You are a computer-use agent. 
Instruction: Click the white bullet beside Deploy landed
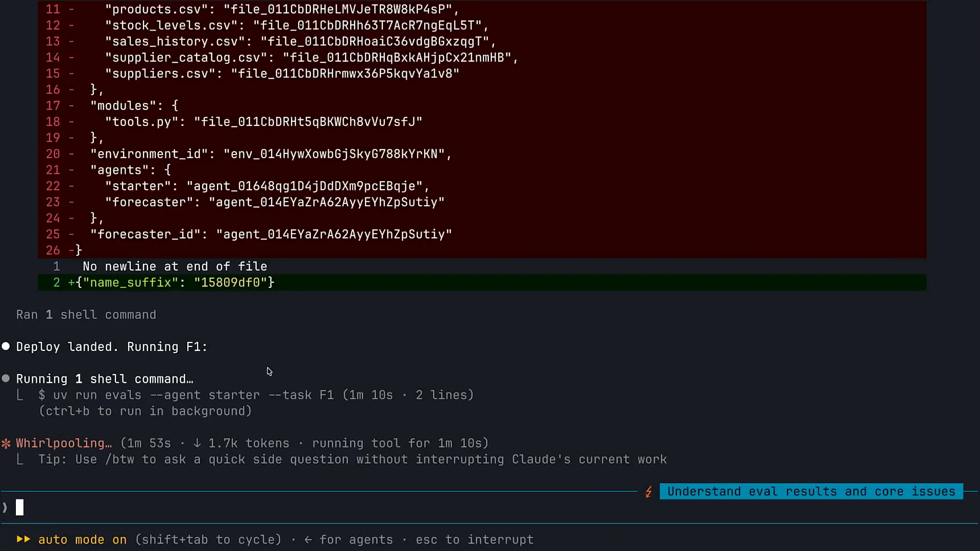pos(6,346)
